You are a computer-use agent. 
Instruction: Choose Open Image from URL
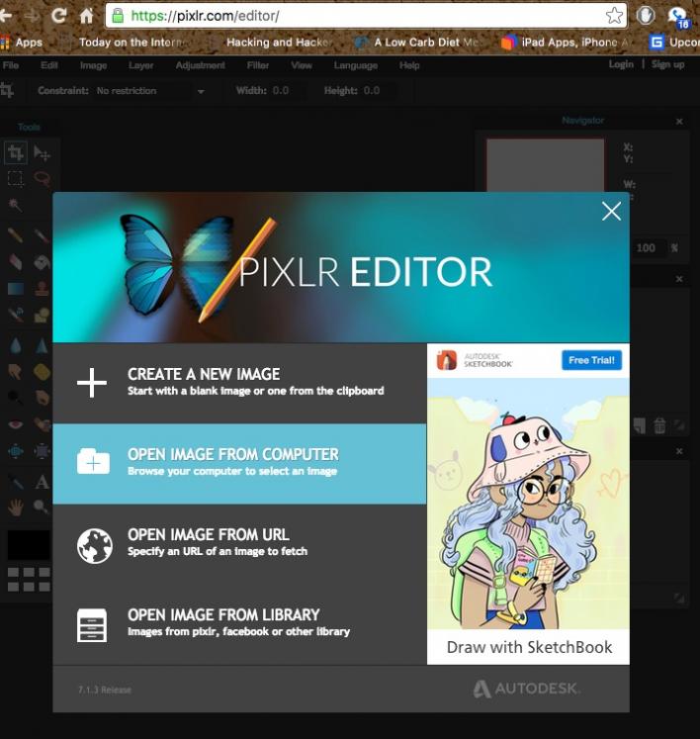pos(239,544)
